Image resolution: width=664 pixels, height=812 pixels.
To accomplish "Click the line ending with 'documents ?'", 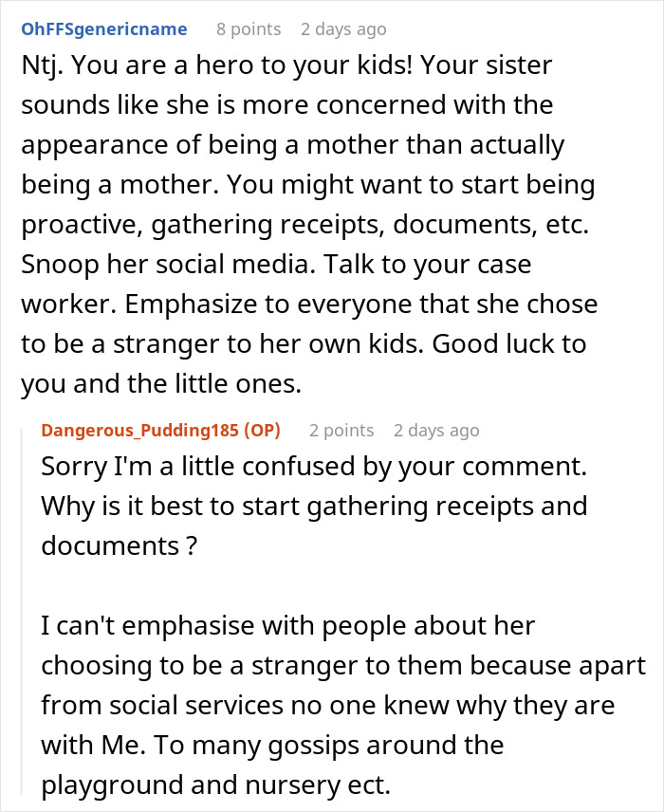I will tap(120, 545).
